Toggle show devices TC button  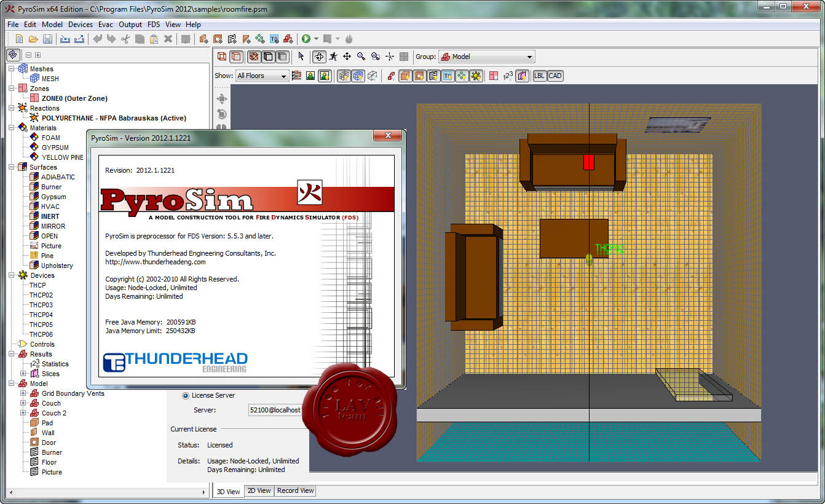[448, 76]
